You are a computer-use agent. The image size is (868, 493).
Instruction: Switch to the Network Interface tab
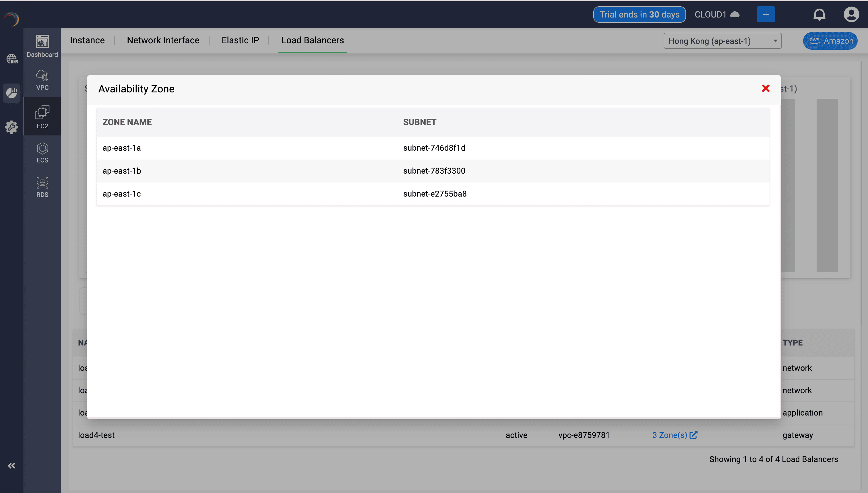163,40
